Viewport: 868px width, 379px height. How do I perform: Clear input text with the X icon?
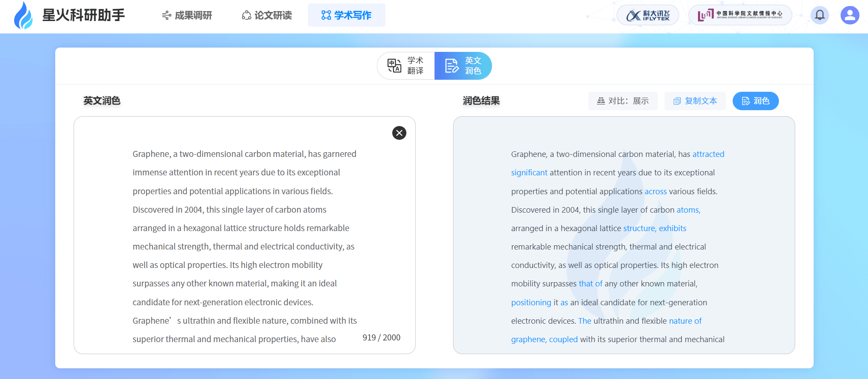[x=399, y=133]
